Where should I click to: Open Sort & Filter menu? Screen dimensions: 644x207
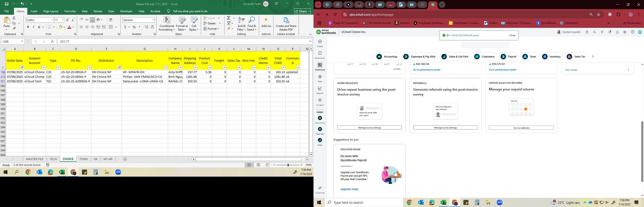tap(241, 24)
